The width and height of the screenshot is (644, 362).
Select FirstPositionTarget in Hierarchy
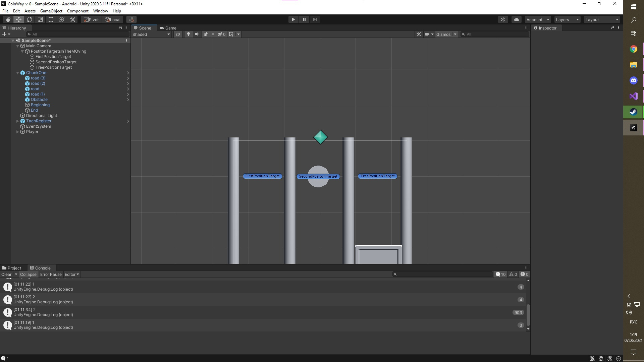tap(53, 57)
